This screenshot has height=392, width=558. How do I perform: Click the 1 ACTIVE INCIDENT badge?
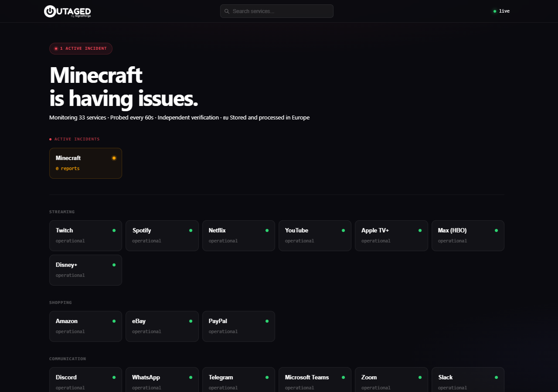pyautogui.click(x=81, y=48)
